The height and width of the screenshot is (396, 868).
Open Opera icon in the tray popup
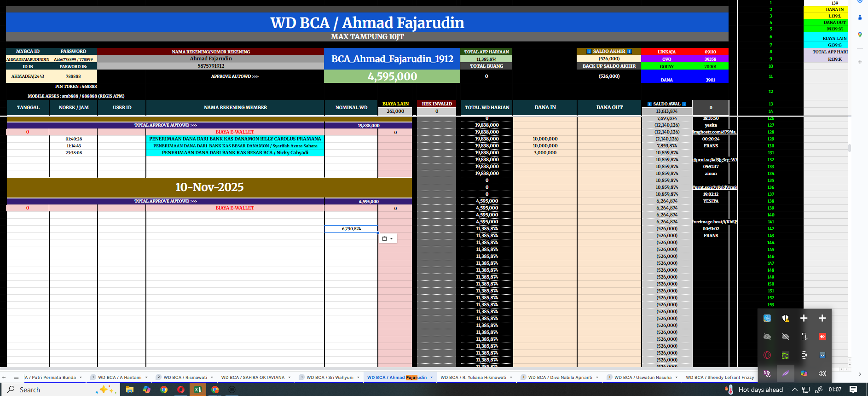[x=767, y=355]
